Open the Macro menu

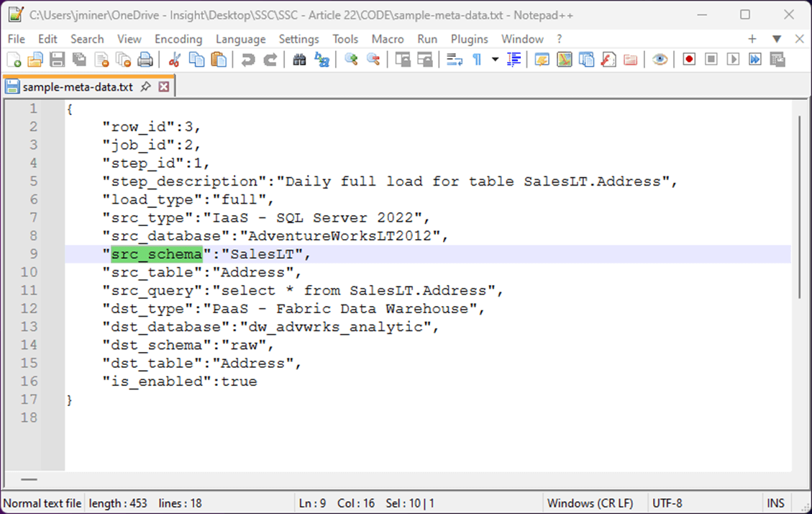coord(388,40)
